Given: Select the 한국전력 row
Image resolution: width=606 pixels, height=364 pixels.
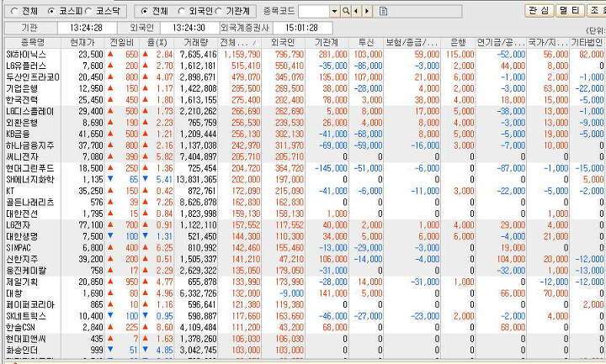Looking at the screenshot, I should click(x=305, y=100).
